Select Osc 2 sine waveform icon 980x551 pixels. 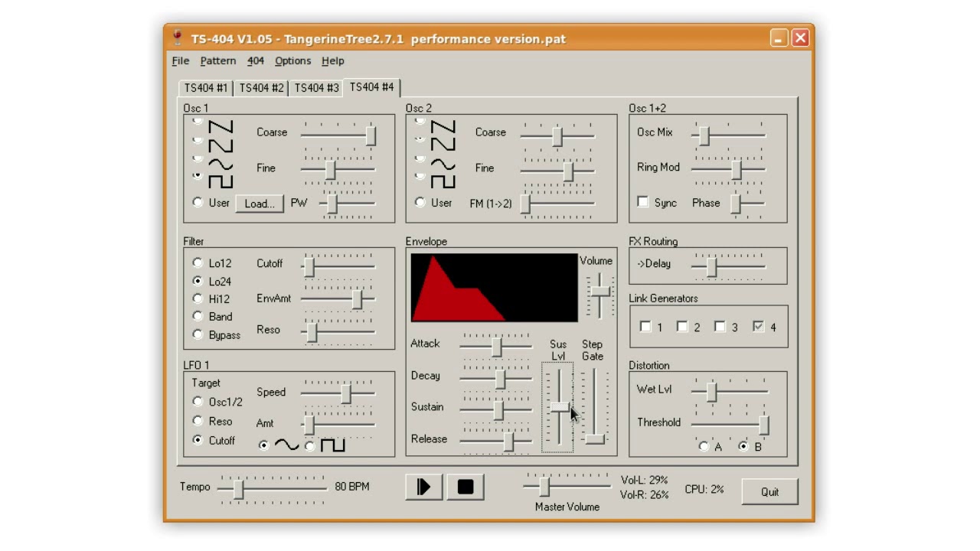pos(443,165)
